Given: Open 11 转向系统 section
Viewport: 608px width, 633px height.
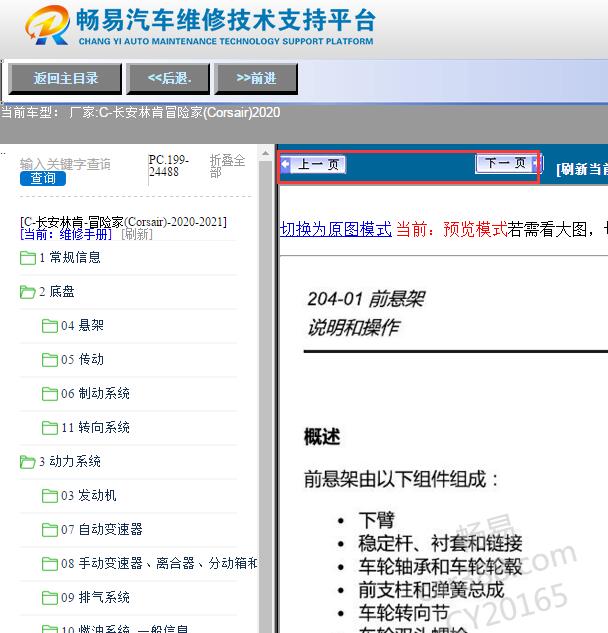Looking at the screenshot, I should pyautogui.click(x=95, y=427).
